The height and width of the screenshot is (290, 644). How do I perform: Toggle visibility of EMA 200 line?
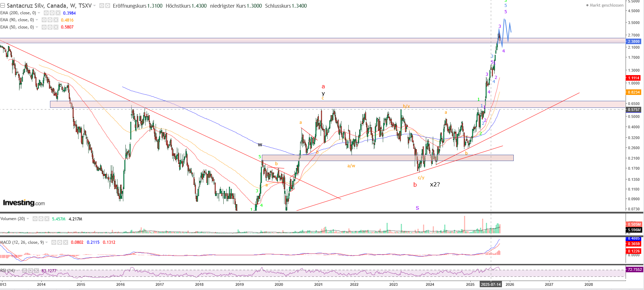click(x=46, y=13)
